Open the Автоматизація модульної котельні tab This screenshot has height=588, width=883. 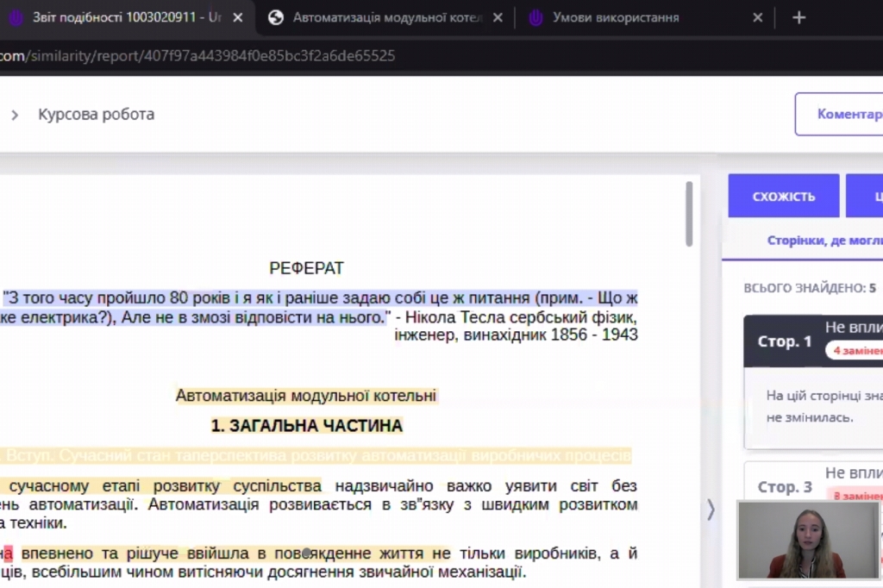tap(387, 17)
